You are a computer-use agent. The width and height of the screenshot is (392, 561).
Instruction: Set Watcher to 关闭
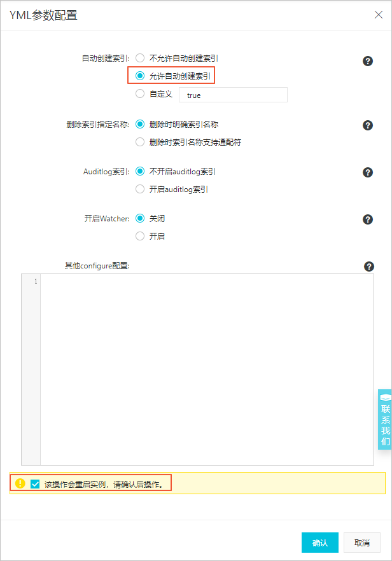click(140, 218)
